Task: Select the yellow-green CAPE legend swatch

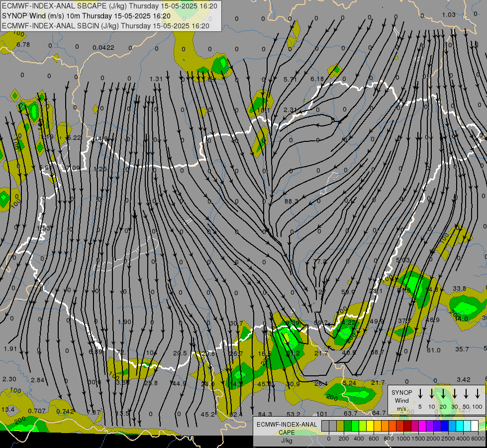Action: point(363,426)
